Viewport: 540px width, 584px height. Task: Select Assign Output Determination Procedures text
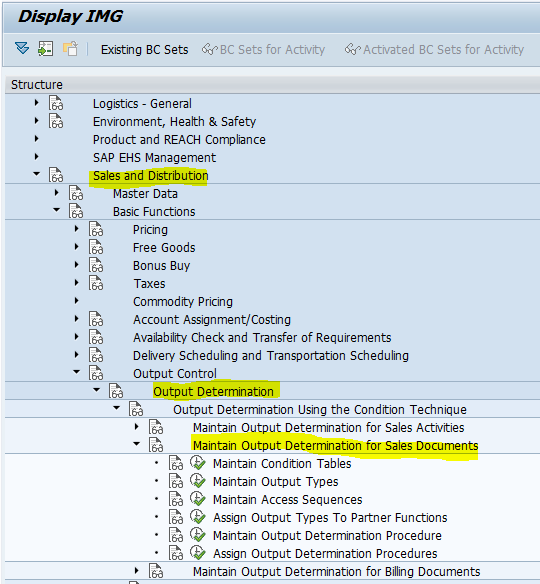coord(325,553)
